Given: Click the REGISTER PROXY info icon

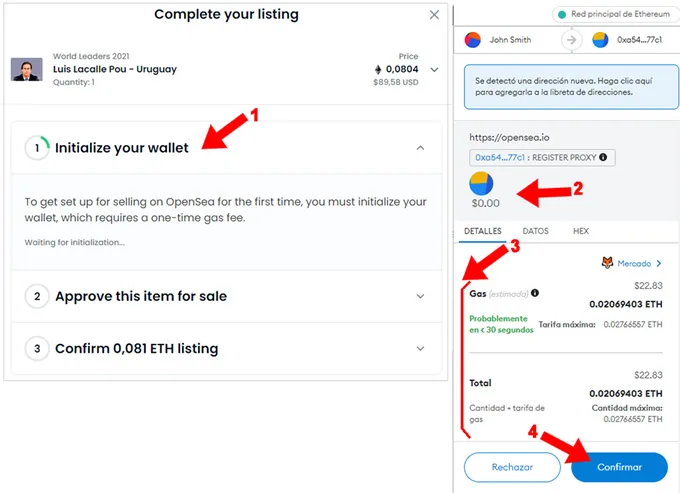Looking at the screenshot, I should click(x=603, y=158).
